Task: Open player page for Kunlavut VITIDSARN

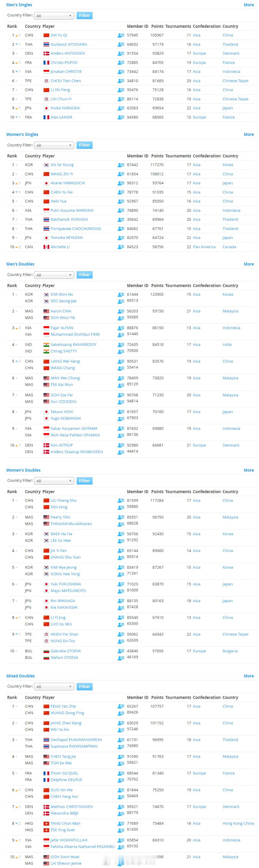Action: pyautogui.click(x=68, y=45)
